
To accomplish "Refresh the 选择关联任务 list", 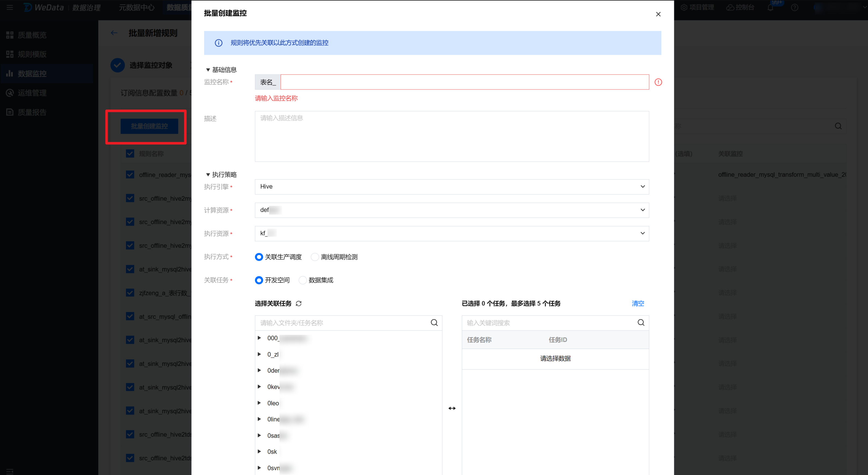I will tap(299, 304).
